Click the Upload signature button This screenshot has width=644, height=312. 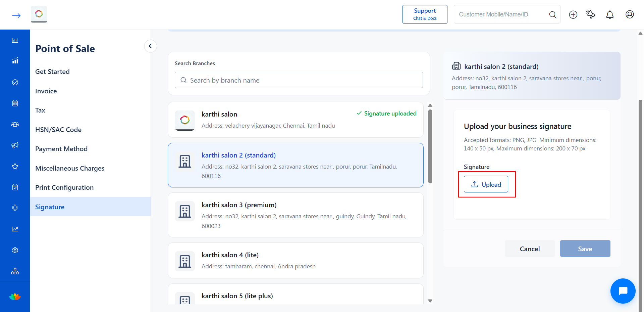[x=486, y=184]
